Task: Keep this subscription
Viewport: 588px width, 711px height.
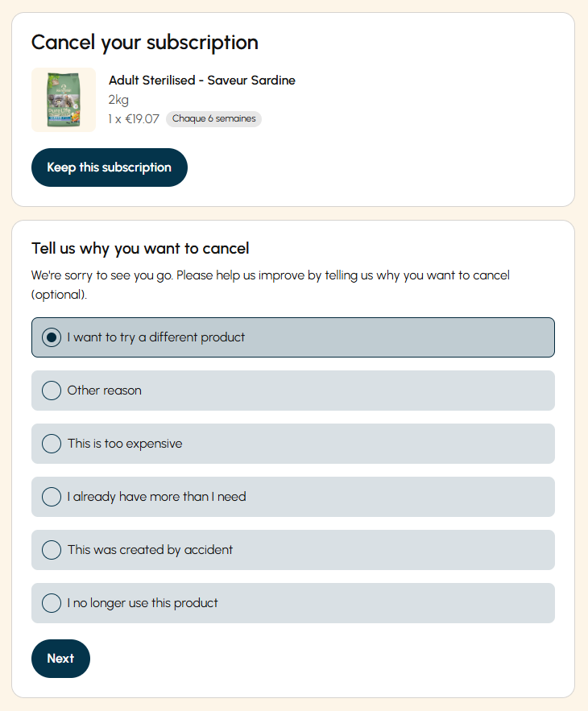Action: click(110, 167)
